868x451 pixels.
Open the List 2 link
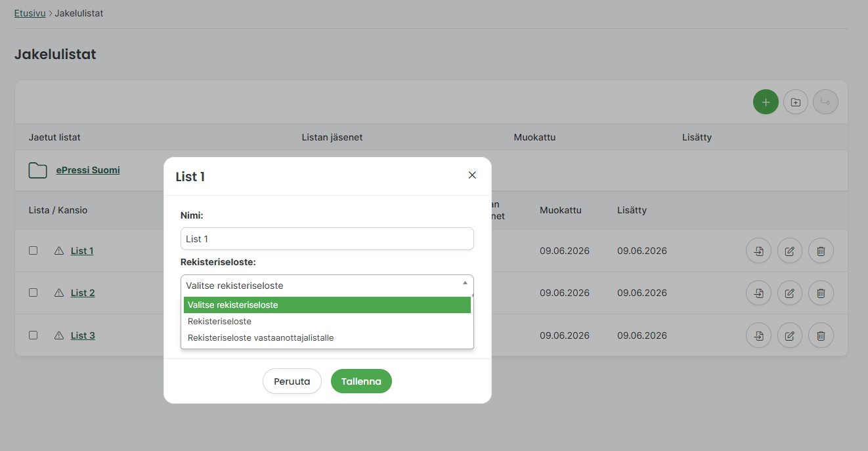pyautogui.click(x=83, y=293)
